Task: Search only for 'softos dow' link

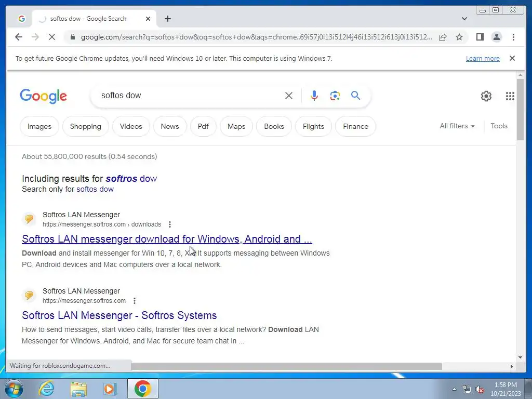Action: click(95, 189)
